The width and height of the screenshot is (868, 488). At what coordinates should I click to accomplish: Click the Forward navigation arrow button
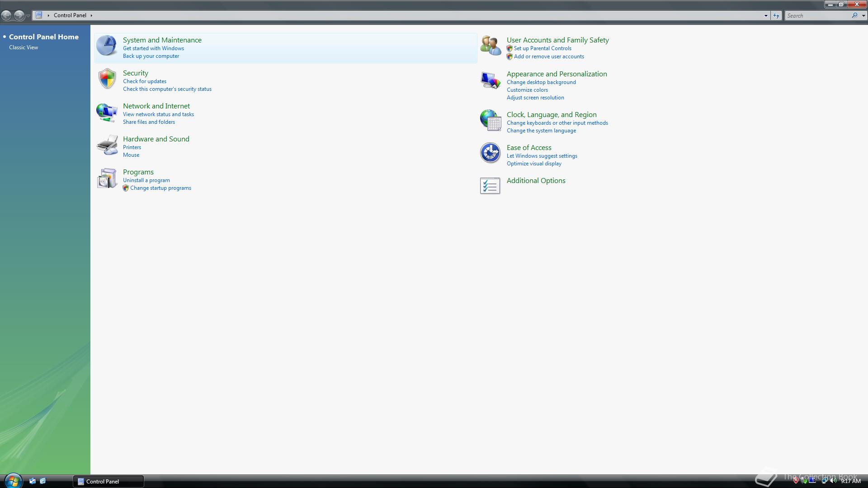point(19,15)
